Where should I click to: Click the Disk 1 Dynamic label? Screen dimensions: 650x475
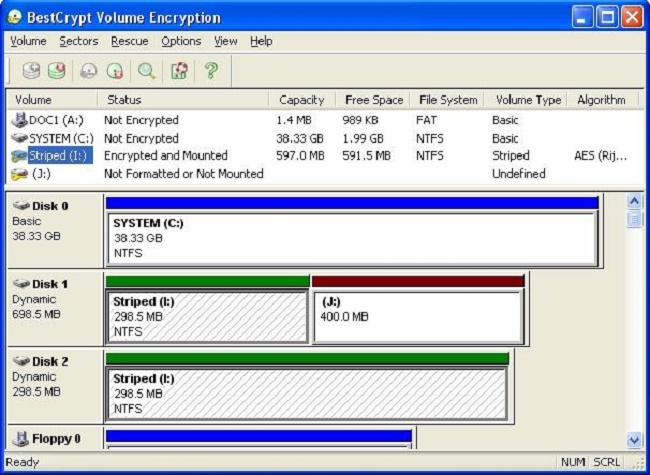pos(34,299)
